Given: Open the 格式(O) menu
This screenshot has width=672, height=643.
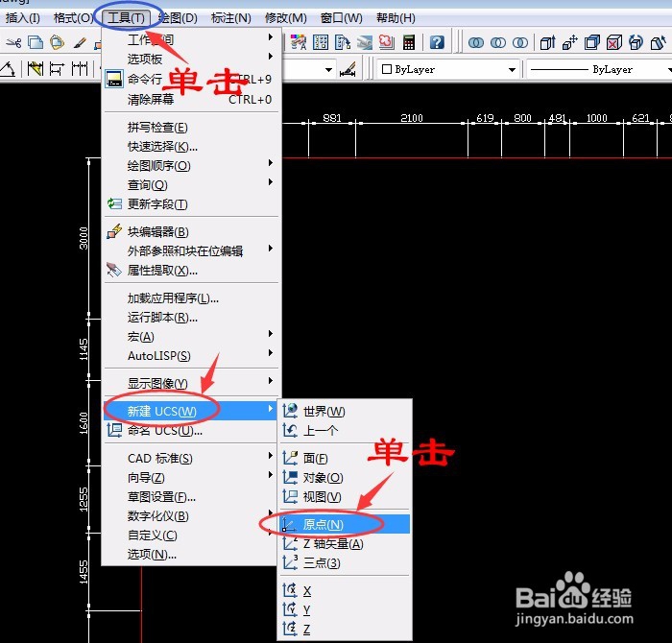Looking at the screenshot, I should (x=73, y=18).
